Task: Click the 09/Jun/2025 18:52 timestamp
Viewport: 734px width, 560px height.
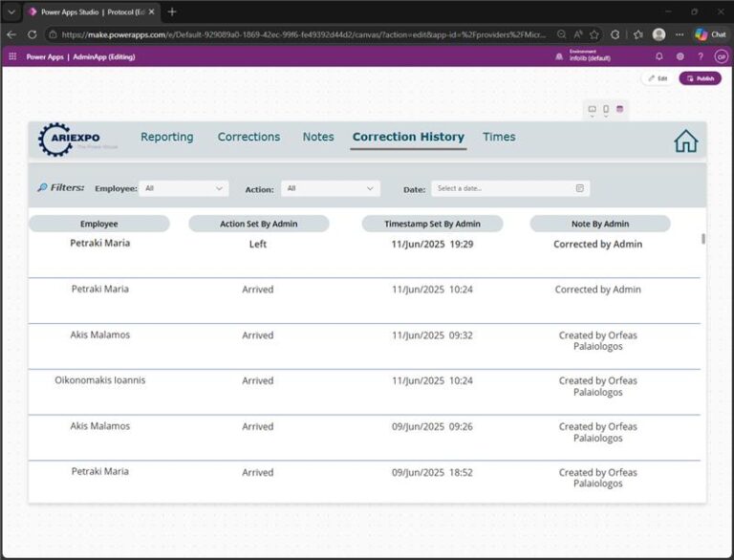Action: pyautogui.click(x=433, y=472)
